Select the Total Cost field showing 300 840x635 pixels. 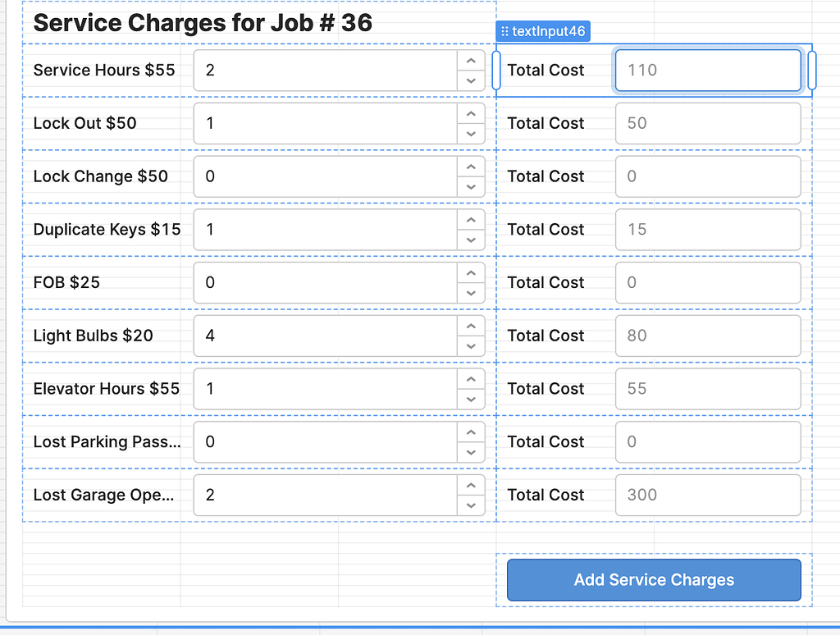click(x=707, y=495)
